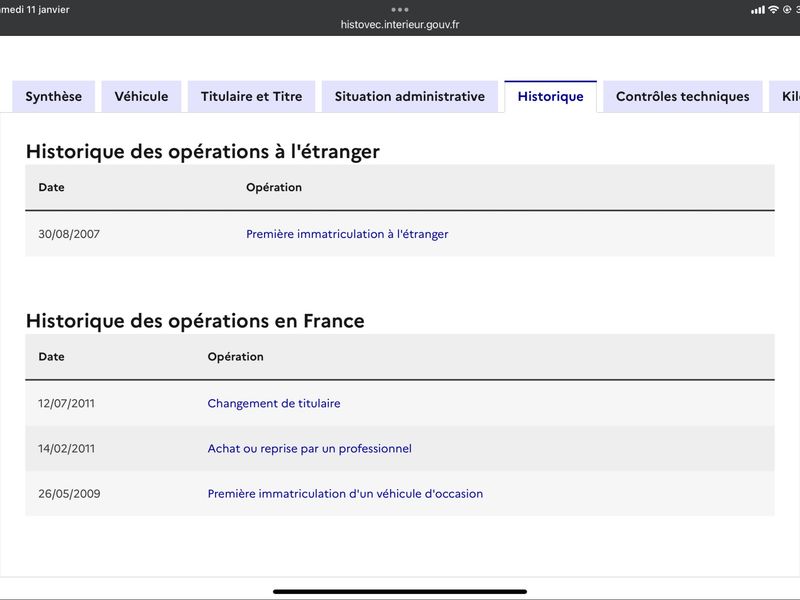Image resolution: width=800 pixels, height=600 pixels.
Task: Switch to Contrôles techniques tab
Action: [x=683, y=96]
